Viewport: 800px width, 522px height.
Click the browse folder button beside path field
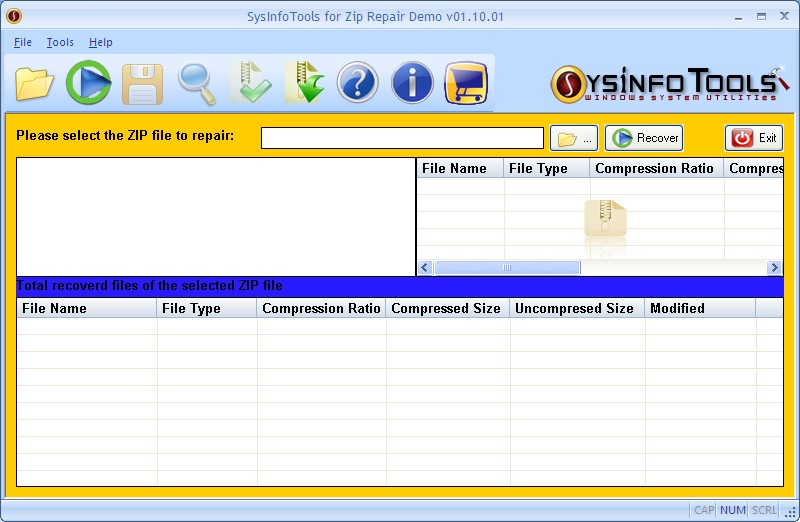(574, 138)
